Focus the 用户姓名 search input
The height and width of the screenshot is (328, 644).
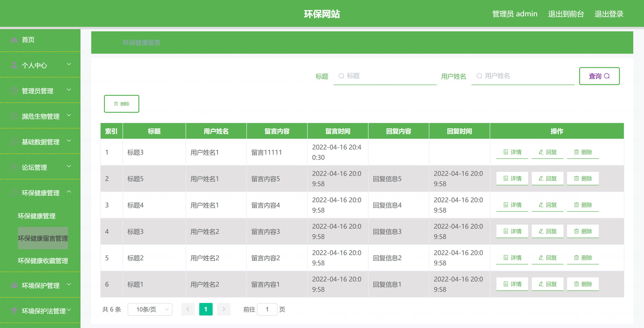pos(523,76)
